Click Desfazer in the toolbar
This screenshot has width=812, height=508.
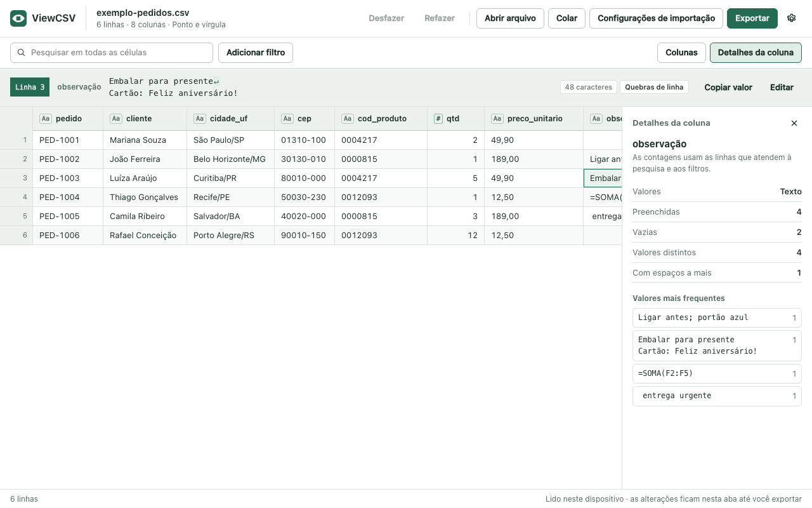point(386,18)
